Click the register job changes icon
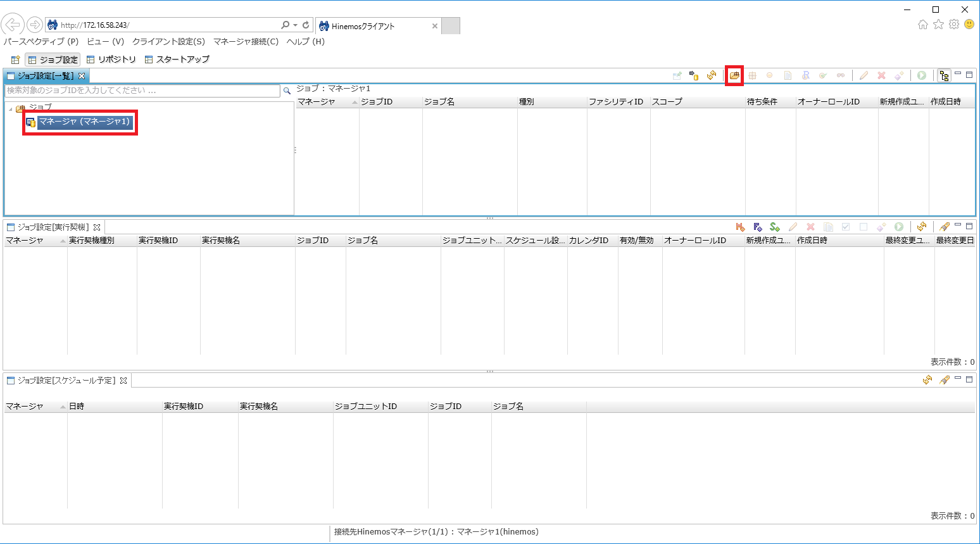 click(694, 75)
